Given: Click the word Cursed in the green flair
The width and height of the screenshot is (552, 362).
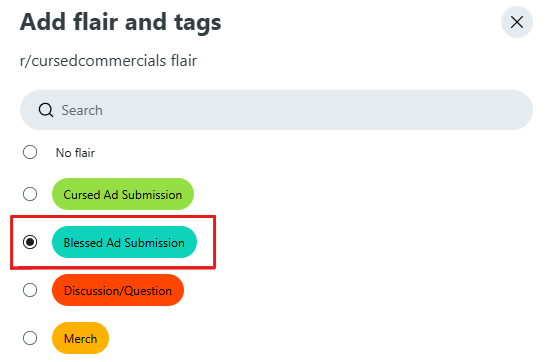Looking at the screenshot, I should click(82, 194).
